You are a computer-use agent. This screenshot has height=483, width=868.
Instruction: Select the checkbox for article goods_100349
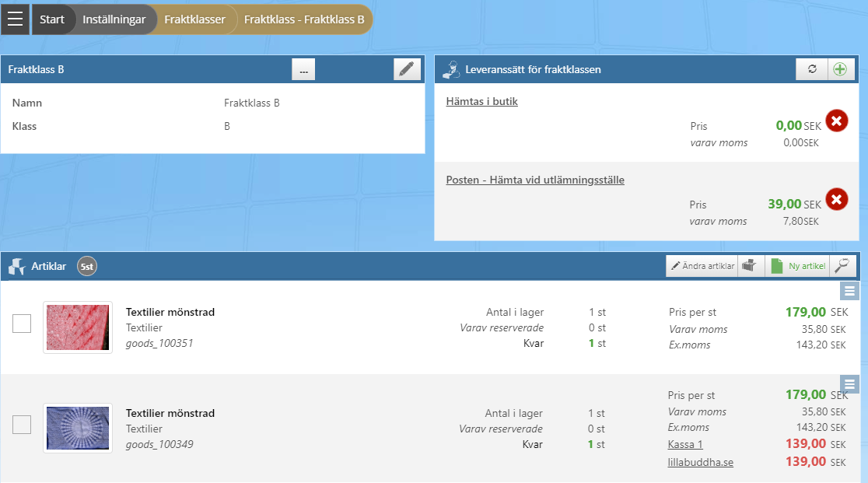[x=22, y=425]
